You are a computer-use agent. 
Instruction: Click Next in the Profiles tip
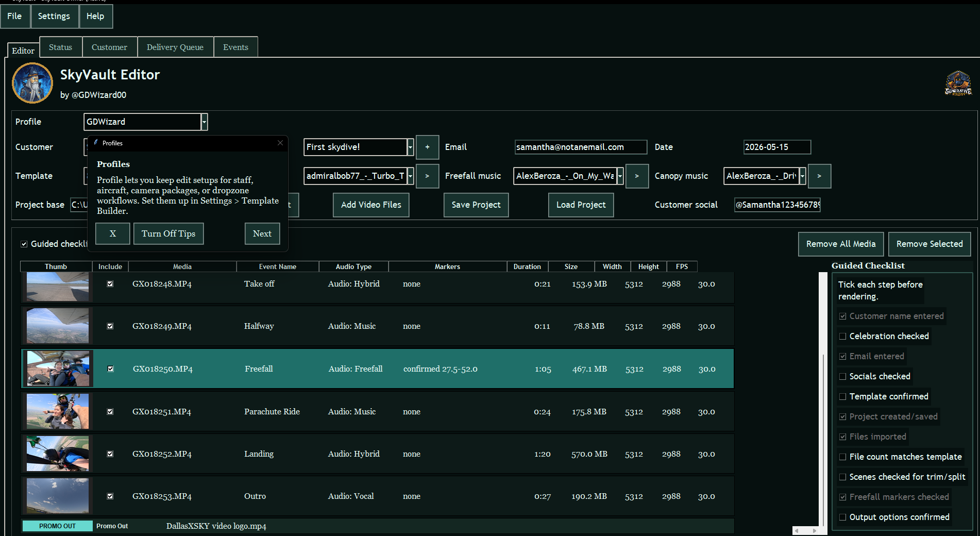coord(262,233)
